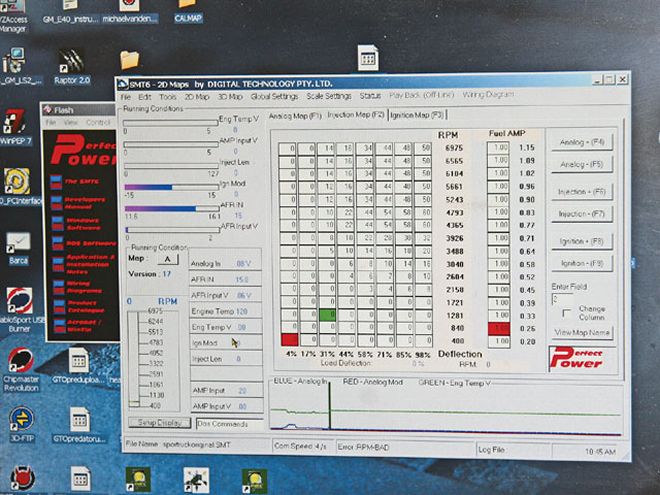
Task: Select the red Fuel AMP cell
Action: (x=499, y=329)
